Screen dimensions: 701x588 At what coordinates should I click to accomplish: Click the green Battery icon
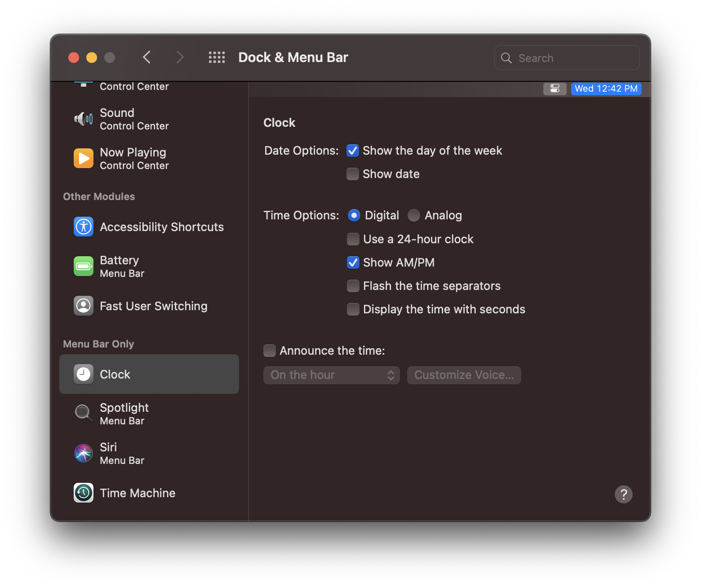tap(84, 266)
